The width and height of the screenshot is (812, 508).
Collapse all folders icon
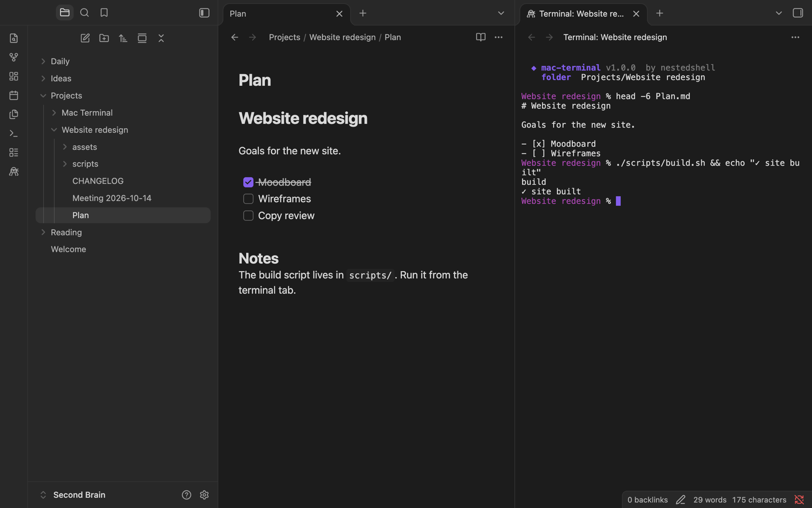click(161, 38)
